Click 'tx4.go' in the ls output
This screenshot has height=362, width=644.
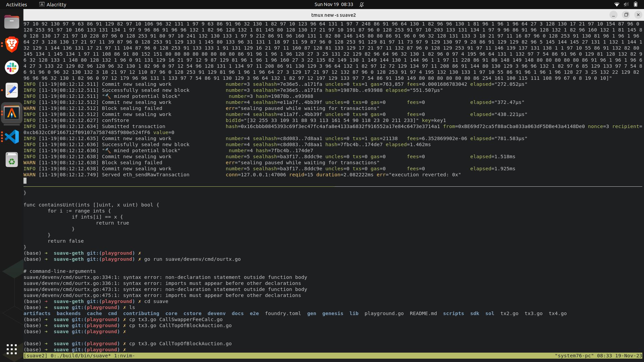[x=558, y=313]
